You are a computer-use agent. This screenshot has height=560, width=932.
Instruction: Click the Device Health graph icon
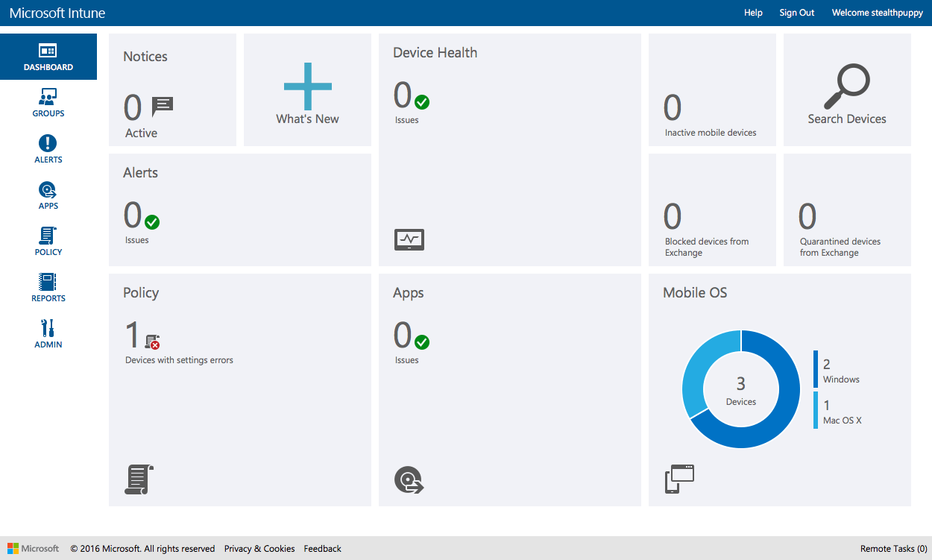[409, 239]
